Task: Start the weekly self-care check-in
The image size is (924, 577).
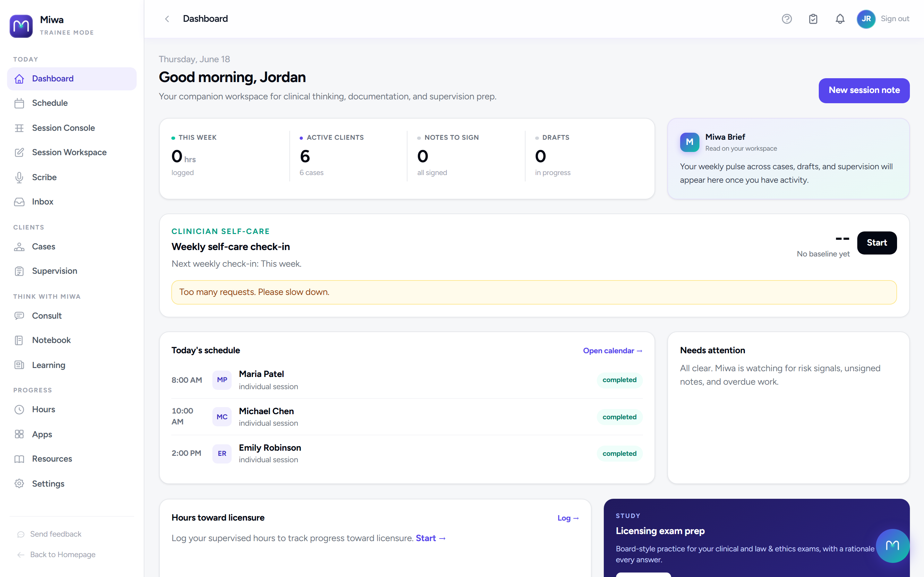Action: 877,243
